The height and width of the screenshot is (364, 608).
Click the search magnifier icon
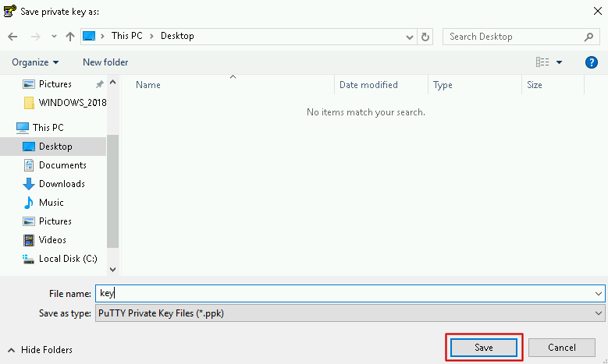(588, 37)
